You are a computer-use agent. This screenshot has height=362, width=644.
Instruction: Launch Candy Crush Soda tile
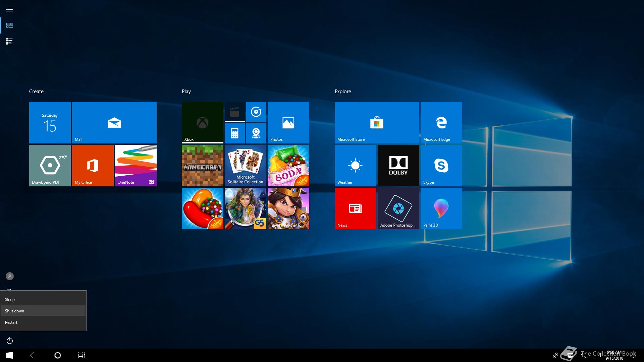pyautogui.click(x=288, y=166)
